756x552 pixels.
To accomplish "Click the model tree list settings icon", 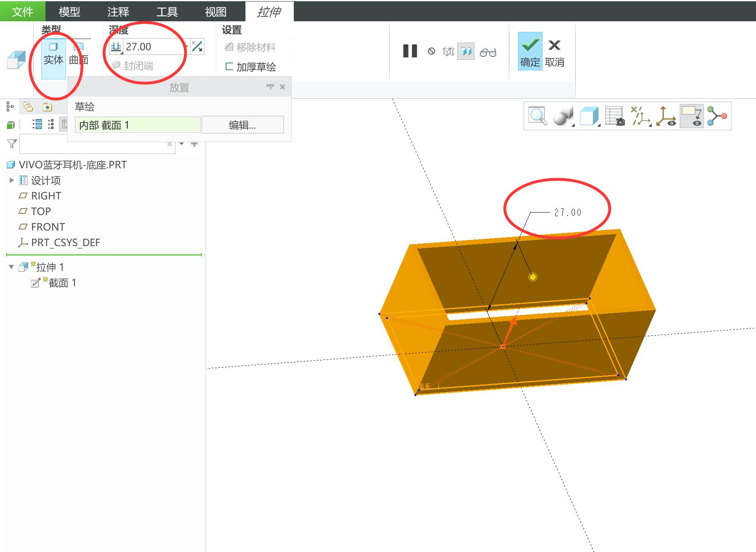I will coord(37,124).
